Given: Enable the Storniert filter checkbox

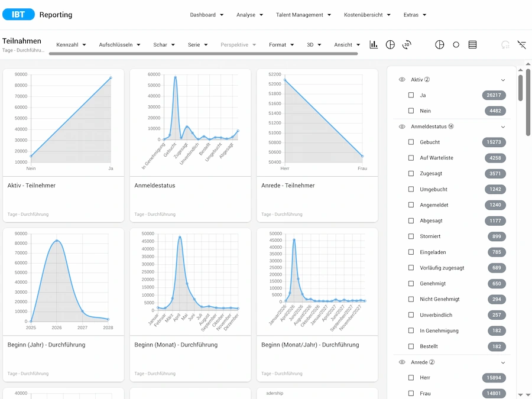Looking at the screenshot, I should click(x=411, y=236).
